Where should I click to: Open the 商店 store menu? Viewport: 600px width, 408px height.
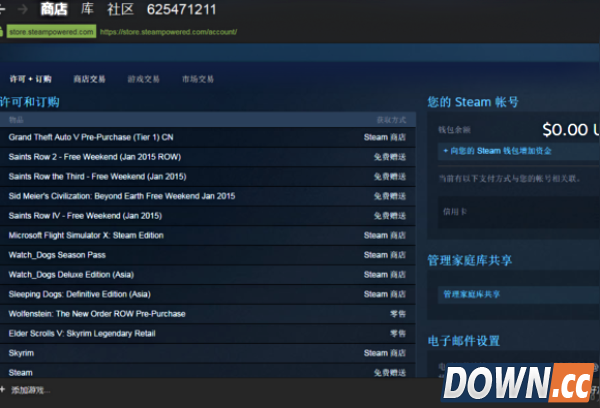coord(54,9)
